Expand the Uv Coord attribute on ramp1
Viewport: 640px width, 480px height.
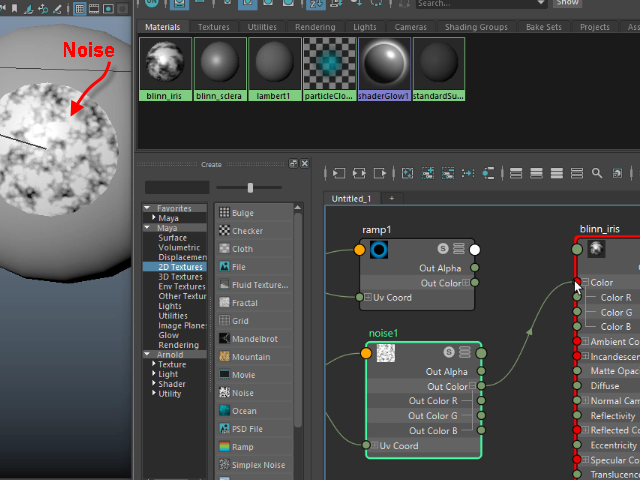[x=368, y=297]
